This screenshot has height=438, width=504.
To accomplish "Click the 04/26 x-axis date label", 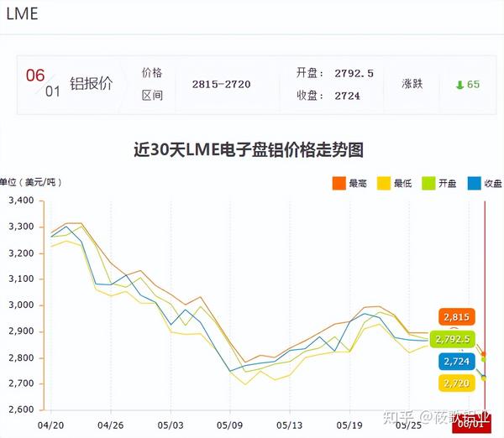I will [111, 425].
